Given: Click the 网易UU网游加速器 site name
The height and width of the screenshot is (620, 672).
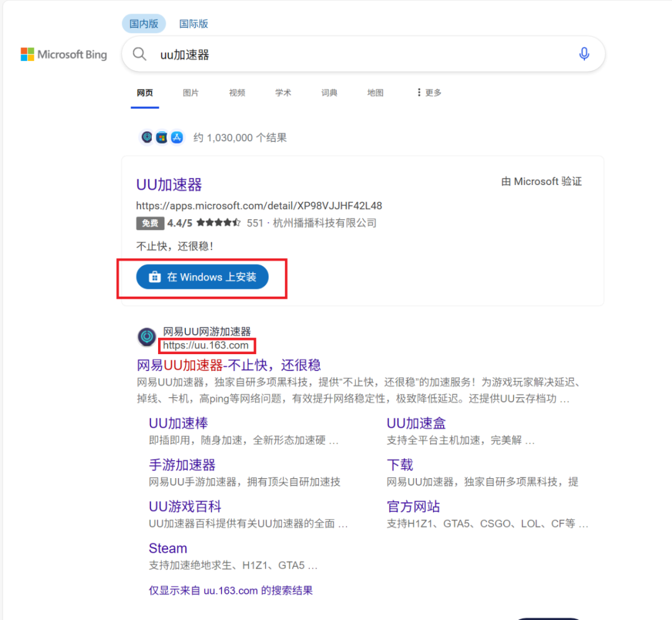Looking at the screenshot, I should pyautogui.click(x=207, y=331).
